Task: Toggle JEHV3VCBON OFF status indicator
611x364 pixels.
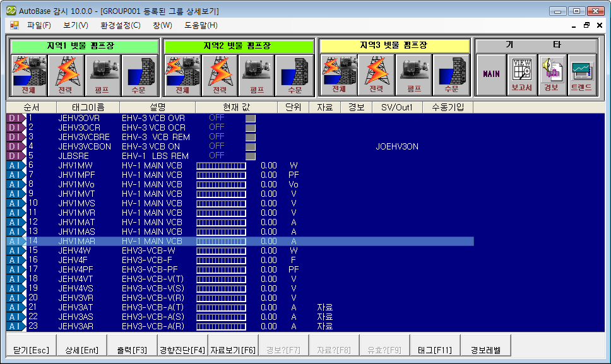Action: (x=251, y=146)
